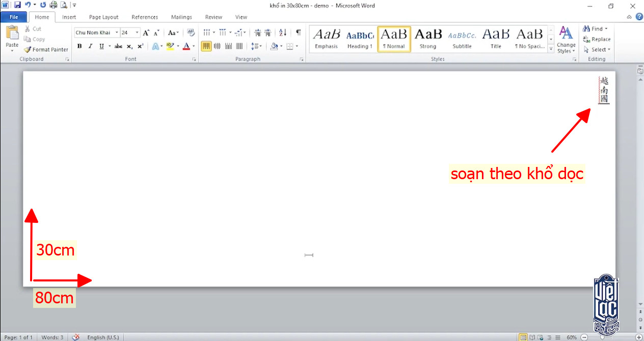Switch to the Page Layout tab
The height and width of the screenshot is (341, 644).
(104, 17)
